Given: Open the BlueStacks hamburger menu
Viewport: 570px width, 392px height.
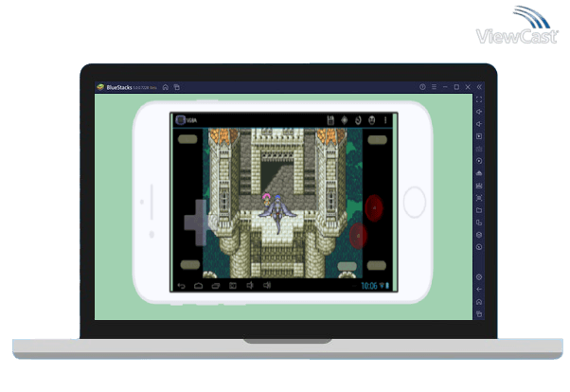Looking at the screenshot, I should tap(434, 87).
